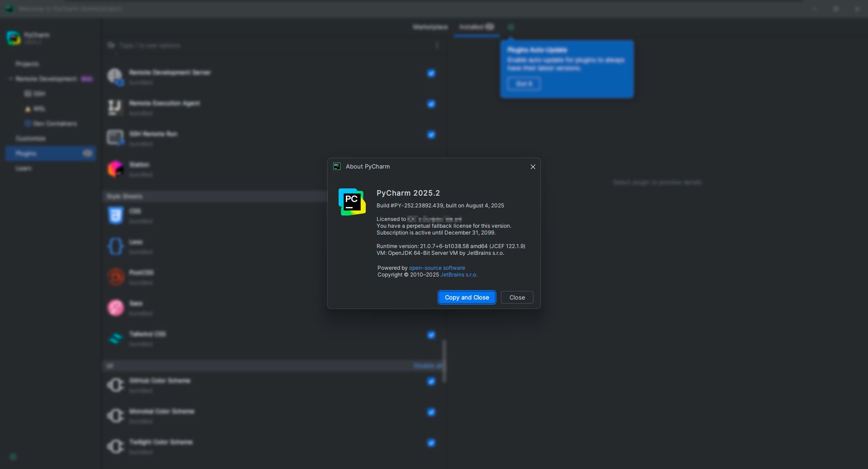Select the CSS plugin icon
This screenshot has height=469, width=868.
pos(115,215)
